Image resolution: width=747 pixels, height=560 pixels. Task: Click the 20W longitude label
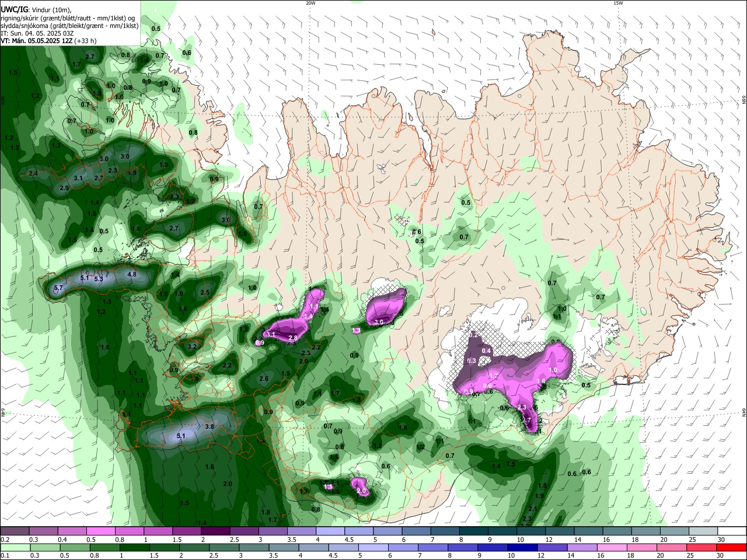(x=310, y=3)
